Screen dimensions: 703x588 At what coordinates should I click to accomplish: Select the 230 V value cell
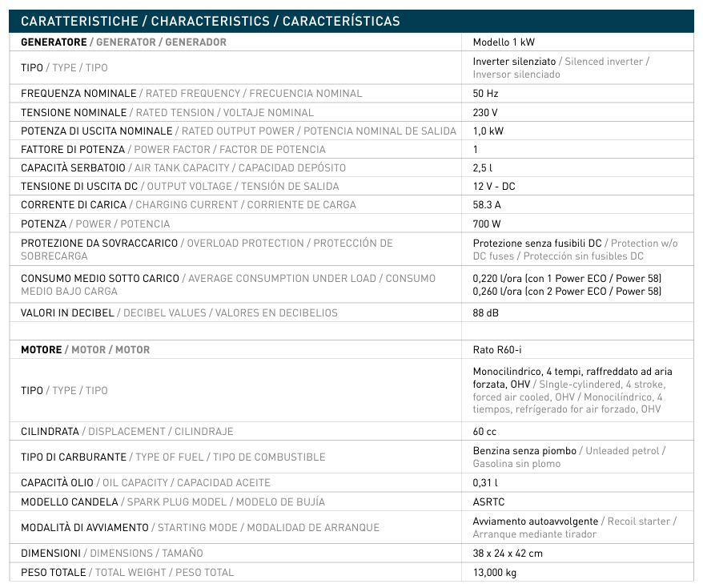[485, 113]
